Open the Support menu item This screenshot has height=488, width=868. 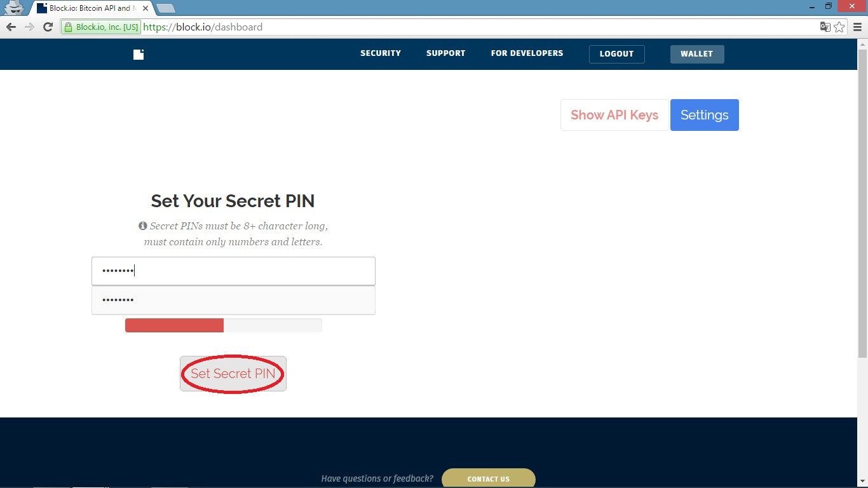[x=446, y=53]
